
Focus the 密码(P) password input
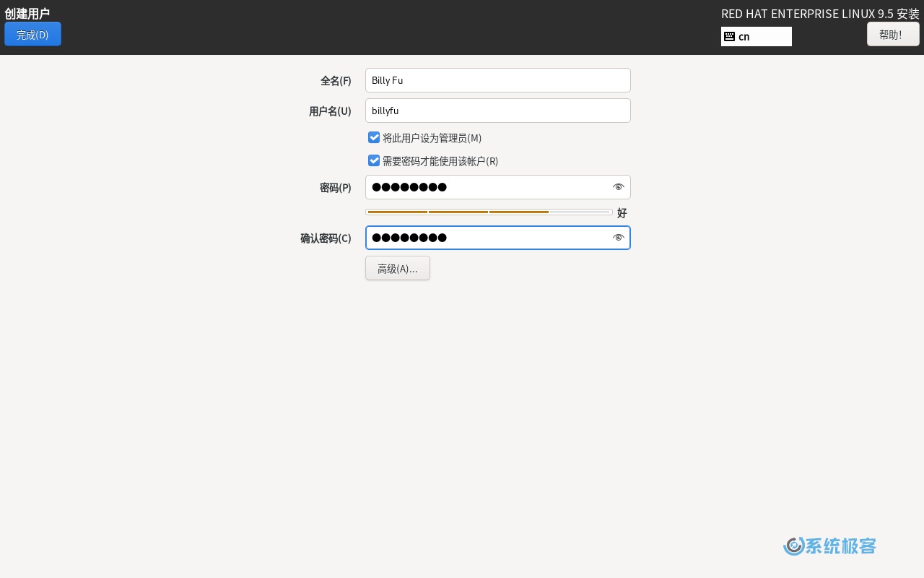(x=498, y=187)
